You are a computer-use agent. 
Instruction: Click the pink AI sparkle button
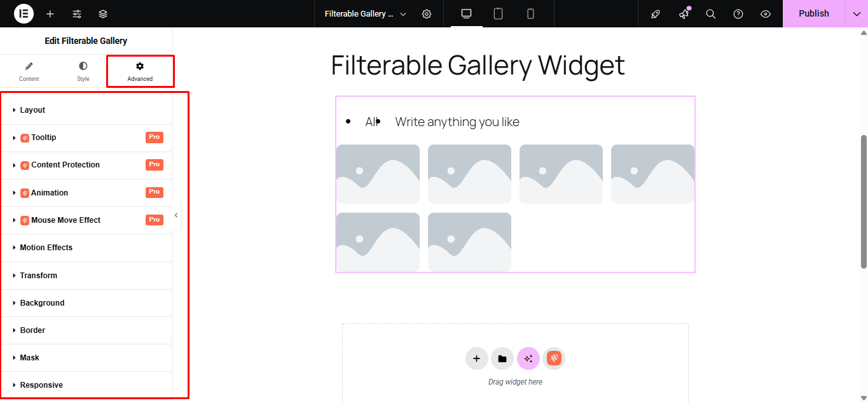tap(528, 358)
